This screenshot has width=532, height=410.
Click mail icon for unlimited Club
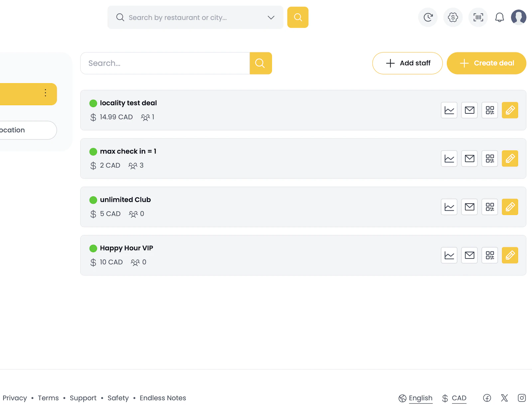(x=469, y=207)
